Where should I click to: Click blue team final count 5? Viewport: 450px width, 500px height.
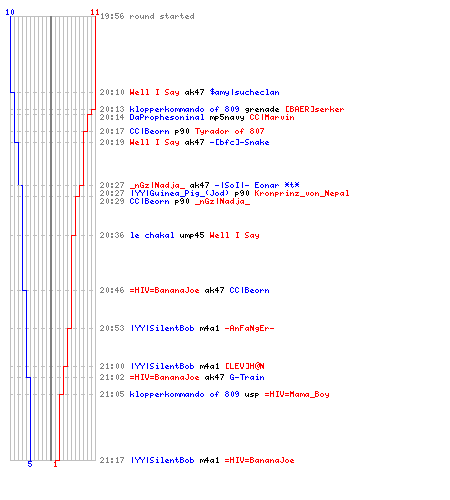[x=30, y=464]
